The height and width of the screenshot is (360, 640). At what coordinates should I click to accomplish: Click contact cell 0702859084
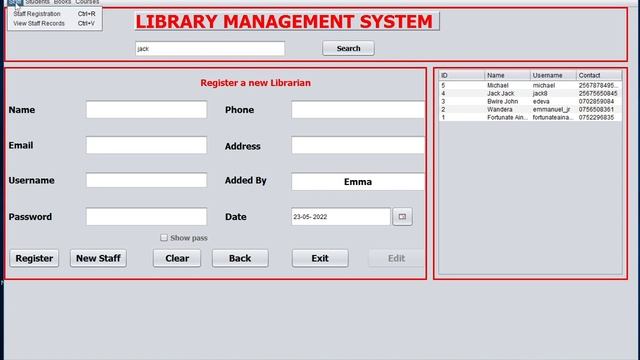(x=599, y=101)
